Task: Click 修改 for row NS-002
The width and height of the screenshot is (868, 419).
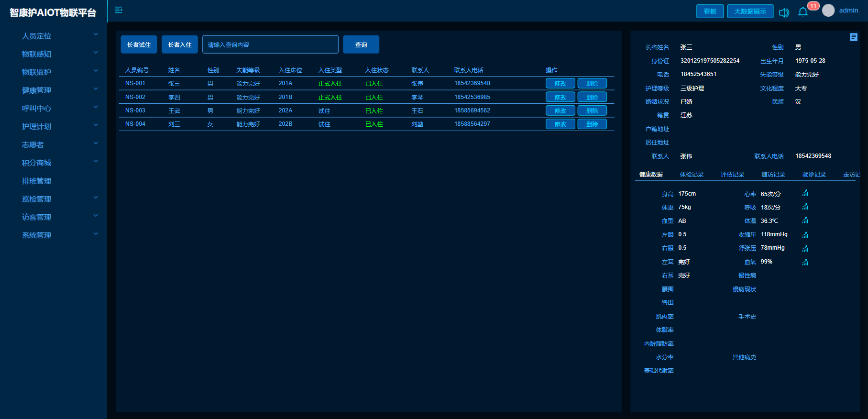Action: tap(560, 97)
